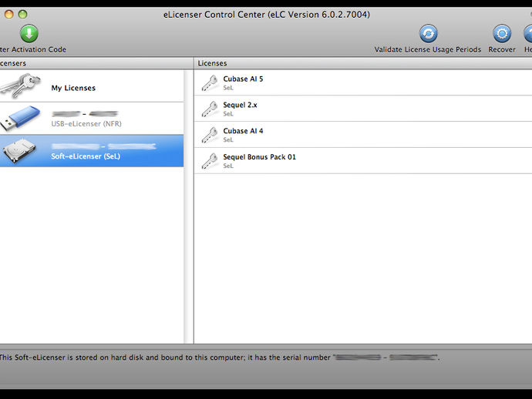Click the SeL subtitle under Cubase AI 4

[x=228, y=139]
